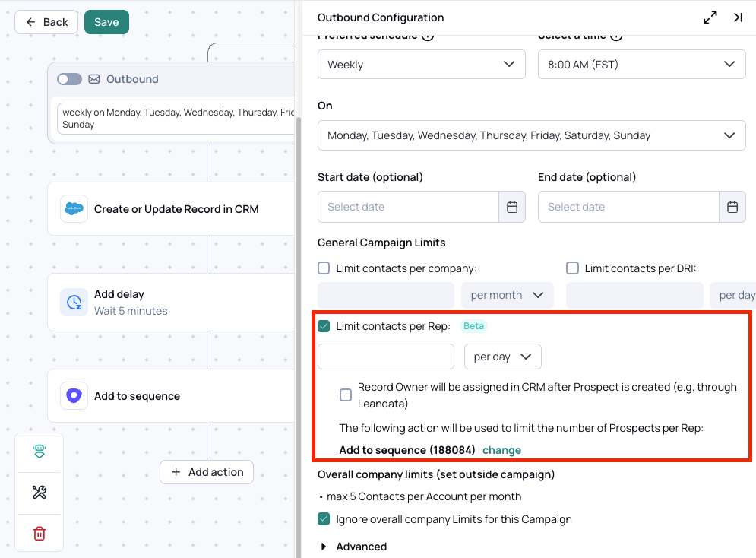Select the Create or Update Record in CRM step
The image size is (756, 558).
point(171,209)
